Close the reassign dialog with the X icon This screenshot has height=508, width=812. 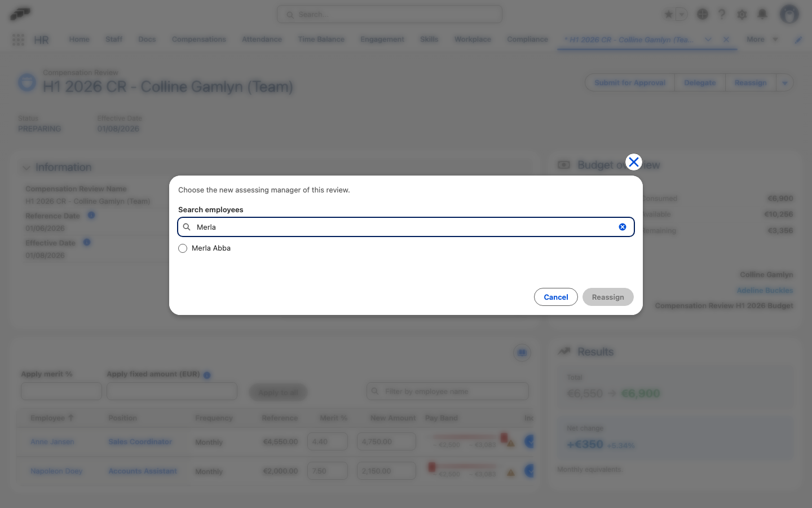coord(634,162)
